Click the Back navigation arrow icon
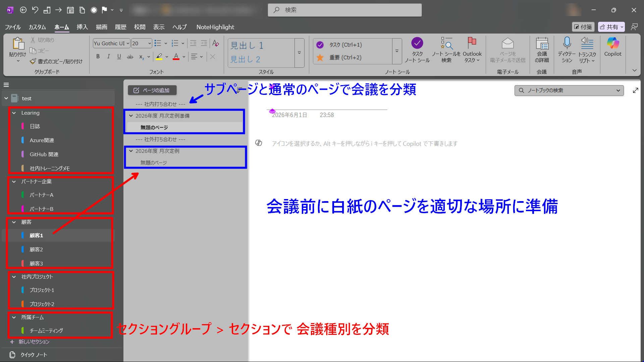 [x=23, y=10]
